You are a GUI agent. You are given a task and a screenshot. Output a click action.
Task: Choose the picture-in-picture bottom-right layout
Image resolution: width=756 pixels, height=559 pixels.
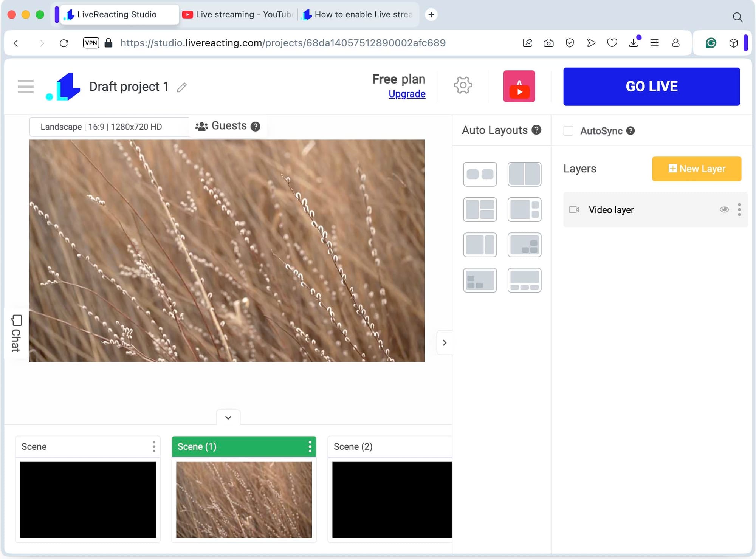pyautogui.click(x=524, y=245)
